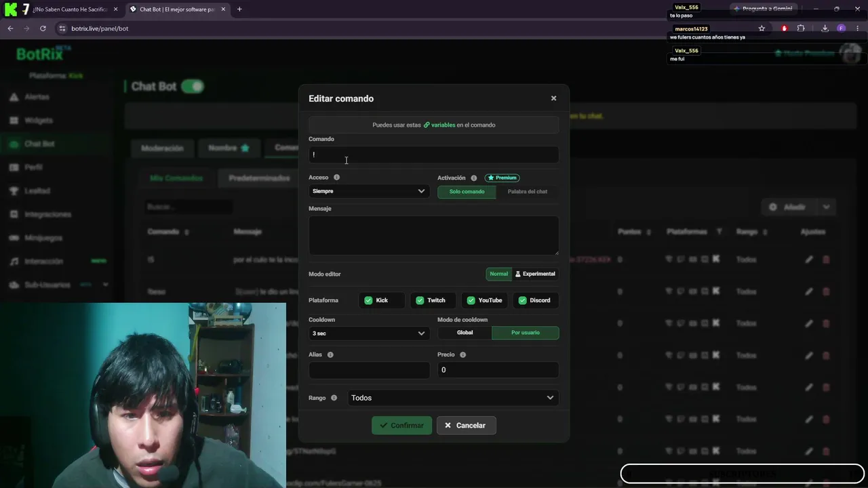Uncheck the Twitch platform checkbox
This screenshot has width=868, height=488.
tap(420, 300)
